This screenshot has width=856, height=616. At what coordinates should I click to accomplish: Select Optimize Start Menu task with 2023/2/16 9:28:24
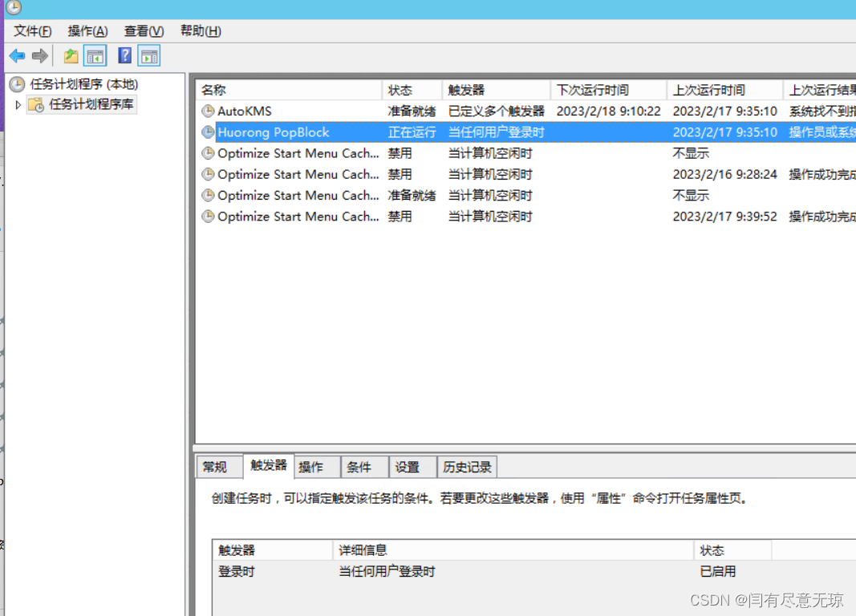(x=298, y=175)
